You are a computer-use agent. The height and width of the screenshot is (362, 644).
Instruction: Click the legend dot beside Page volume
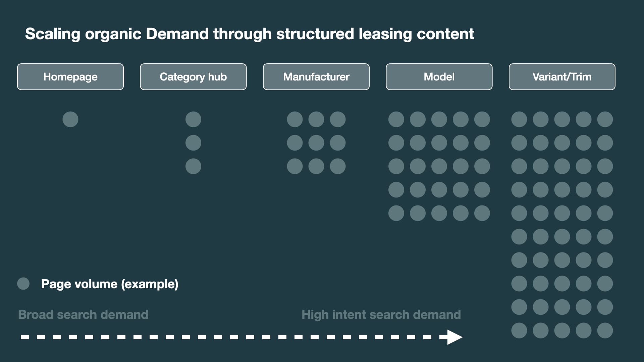click(x=23, y=284)
